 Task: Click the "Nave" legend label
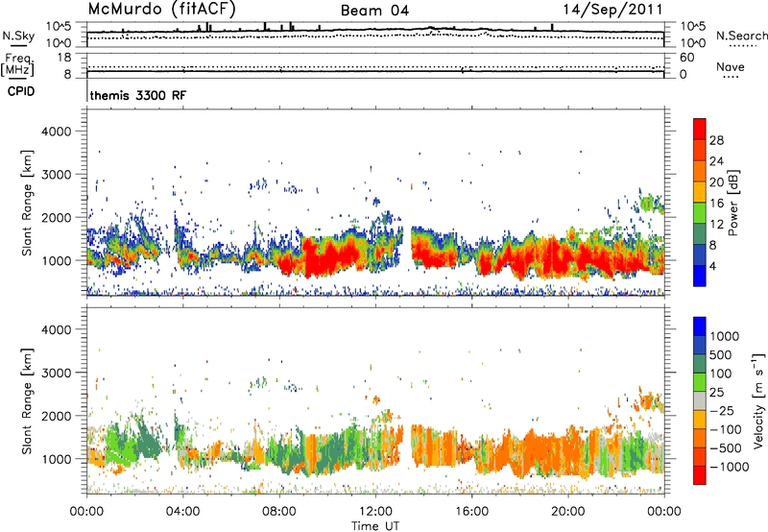pyautogui.click(x=731, y=67)
